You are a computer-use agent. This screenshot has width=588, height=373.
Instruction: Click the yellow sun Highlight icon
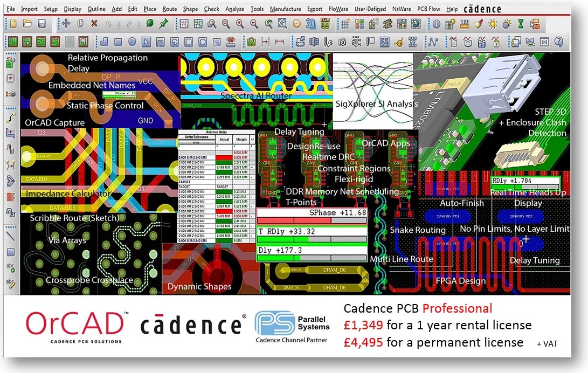[x=493, y=24]
